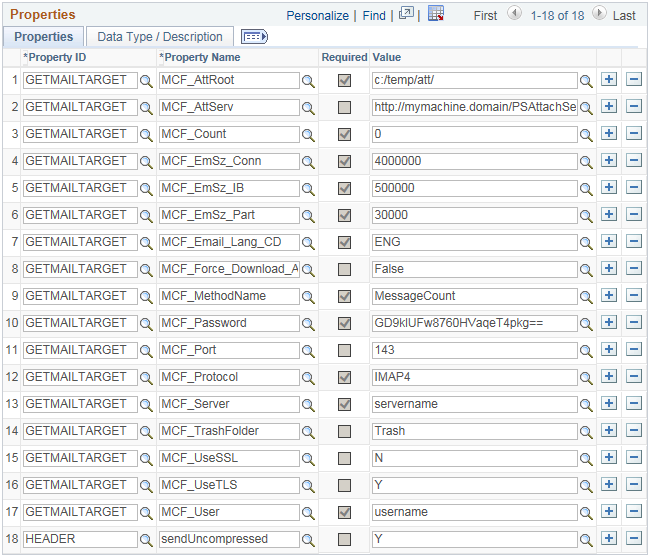Click the Find link
652x559 pixels.
pyautogui.click(x=374, y=16)
